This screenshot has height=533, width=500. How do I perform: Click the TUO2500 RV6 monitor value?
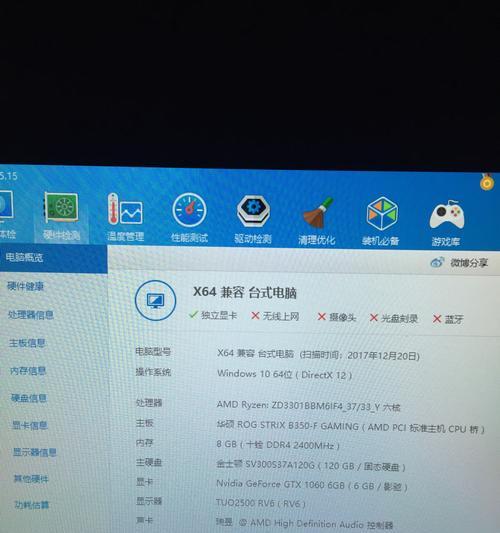[261, 503]
